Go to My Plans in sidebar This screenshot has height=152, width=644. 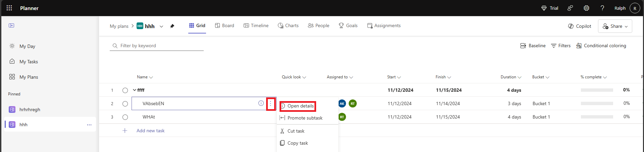click(29, 77)
